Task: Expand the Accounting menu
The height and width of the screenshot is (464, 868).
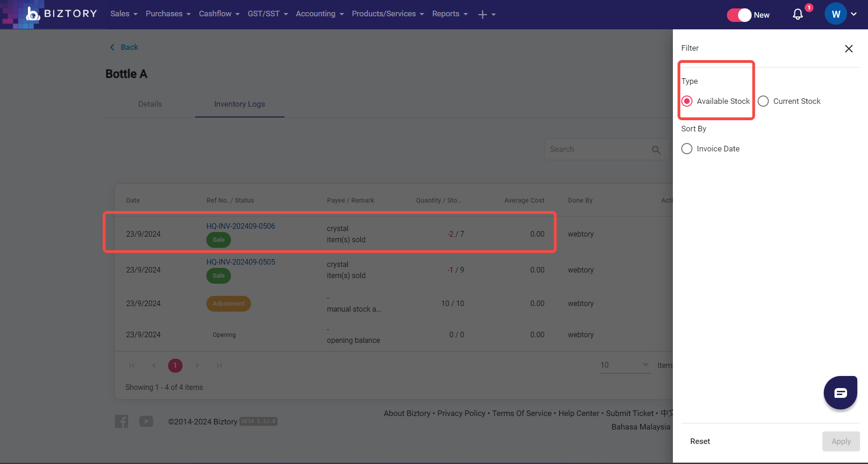Action: click(320, 14)
